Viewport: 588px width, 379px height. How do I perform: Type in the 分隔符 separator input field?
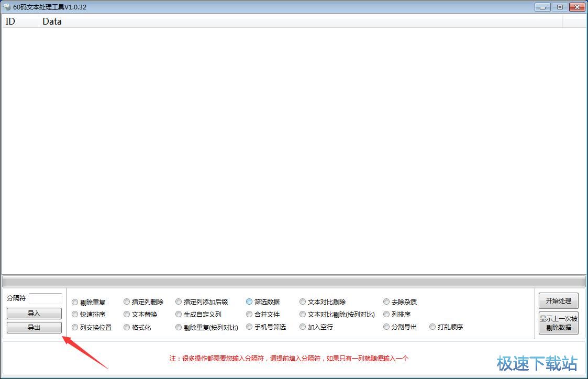click(46, 298)
